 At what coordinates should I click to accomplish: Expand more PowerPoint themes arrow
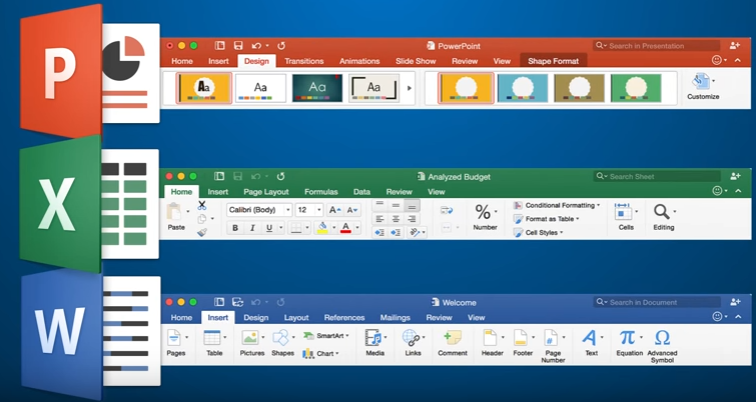(409, 88)
